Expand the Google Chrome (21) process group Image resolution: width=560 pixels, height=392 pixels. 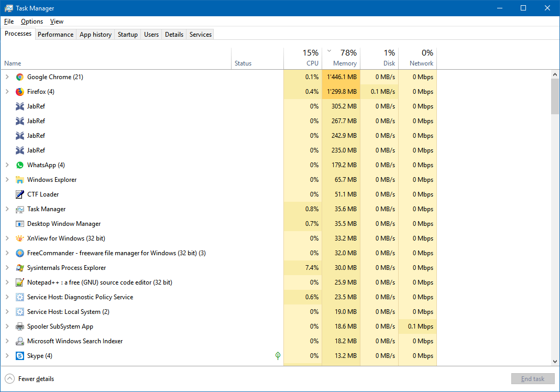pyautogui.click(x=7, y=77)
